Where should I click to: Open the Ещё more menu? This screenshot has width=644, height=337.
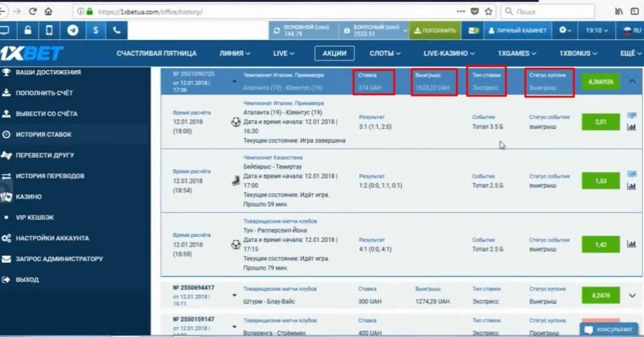click(631, 53)
